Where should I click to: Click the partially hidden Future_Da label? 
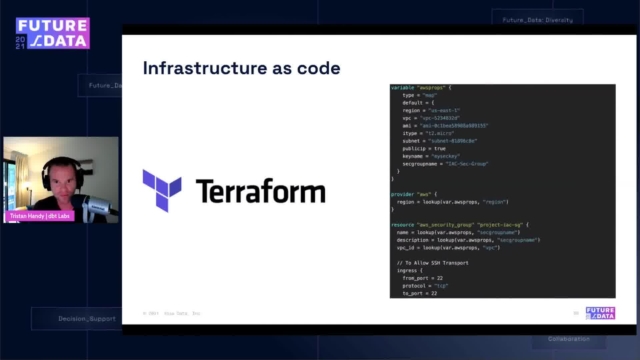pyautogui.click(x=105, y=85)
